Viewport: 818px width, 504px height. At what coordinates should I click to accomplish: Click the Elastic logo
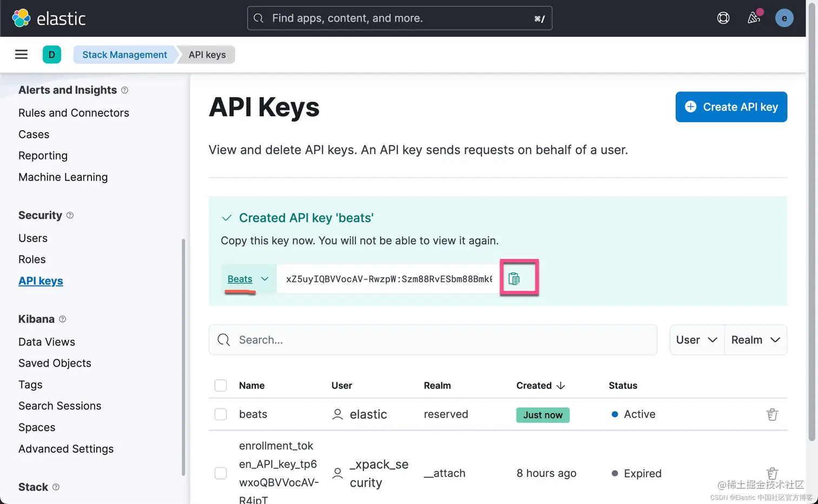[49, 18]
